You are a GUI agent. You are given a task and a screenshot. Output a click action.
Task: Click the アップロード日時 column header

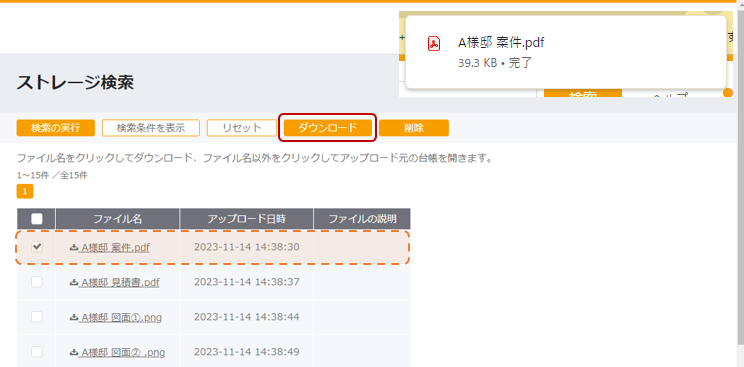[x=247, y=219]
